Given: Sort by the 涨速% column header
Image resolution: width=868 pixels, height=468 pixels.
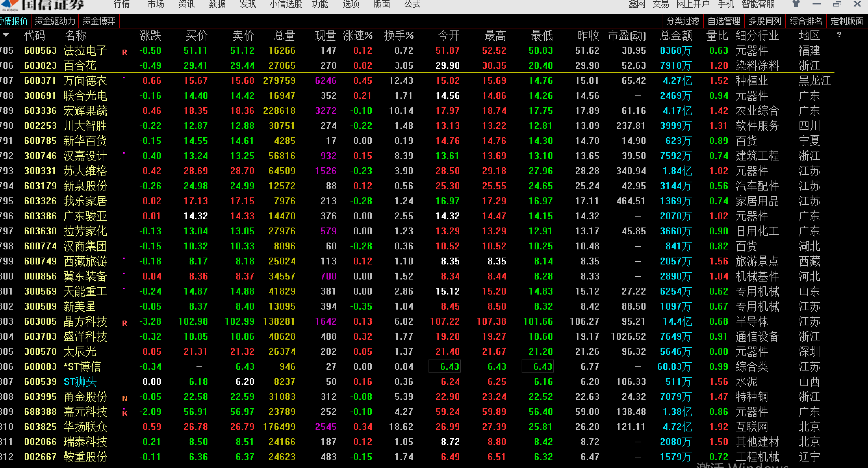Looking at the screenshot, I should 358,35.
